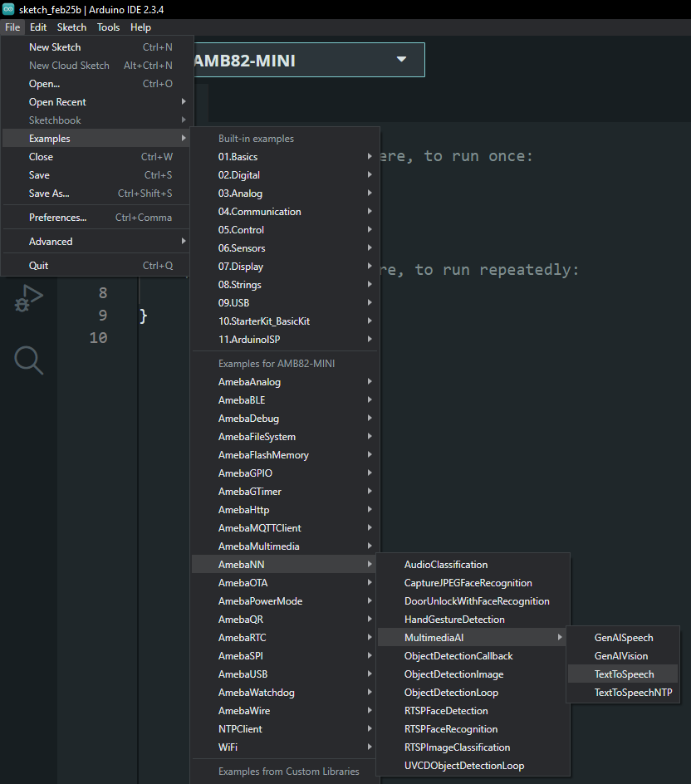Expand AmebaHttp examples
This screenshot has height=784, width=691.
coord(285,510)
